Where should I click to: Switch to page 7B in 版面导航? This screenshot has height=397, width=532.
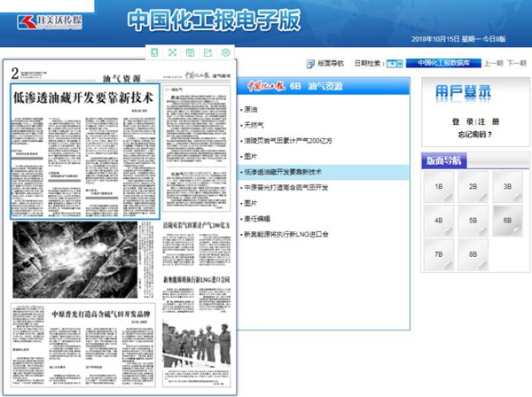438,253
